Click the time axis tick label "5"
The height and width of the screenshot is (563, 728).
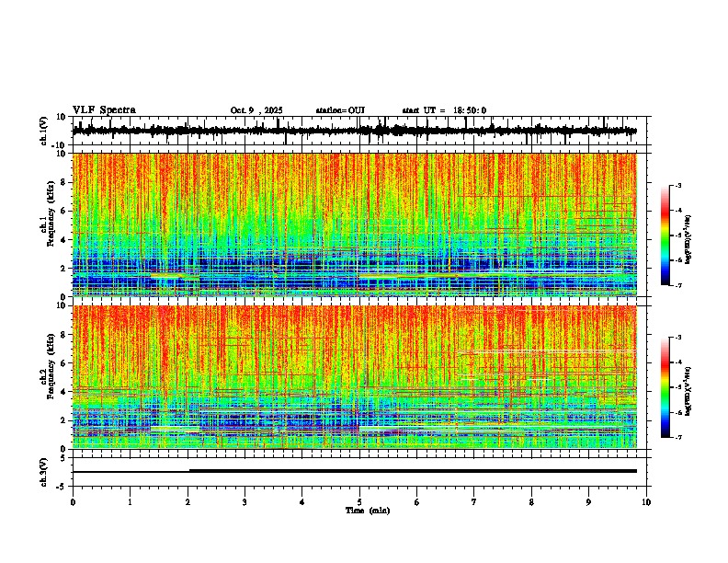click(x=359, y=502)
